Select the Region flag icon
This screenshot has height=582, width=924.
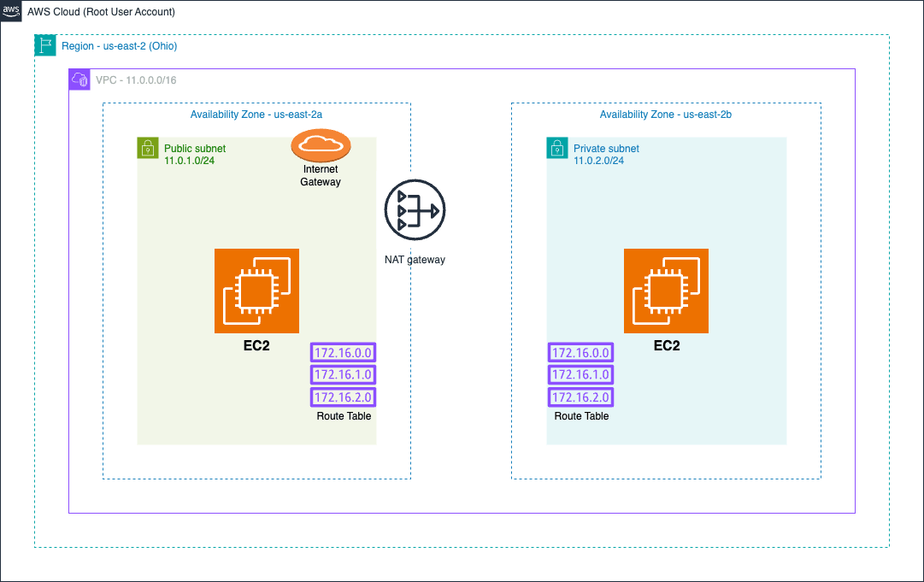pyautogui.click(x=45, y=45)
